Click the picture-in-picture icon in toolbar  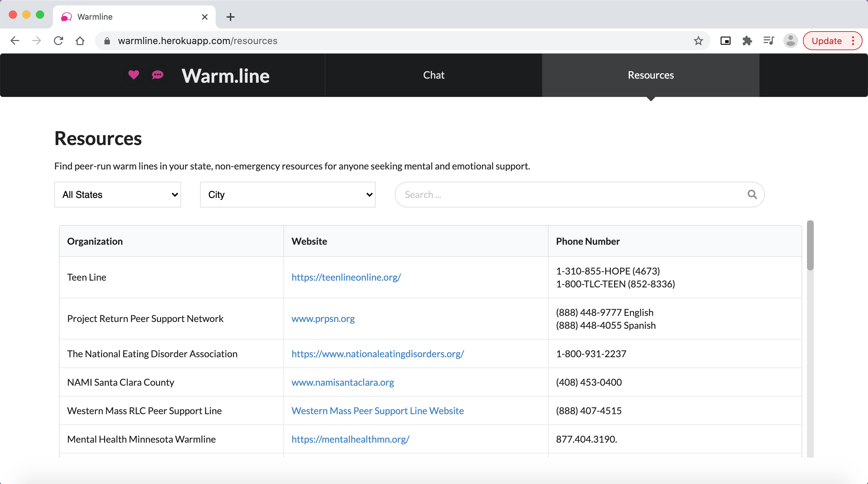coord(725,41)
